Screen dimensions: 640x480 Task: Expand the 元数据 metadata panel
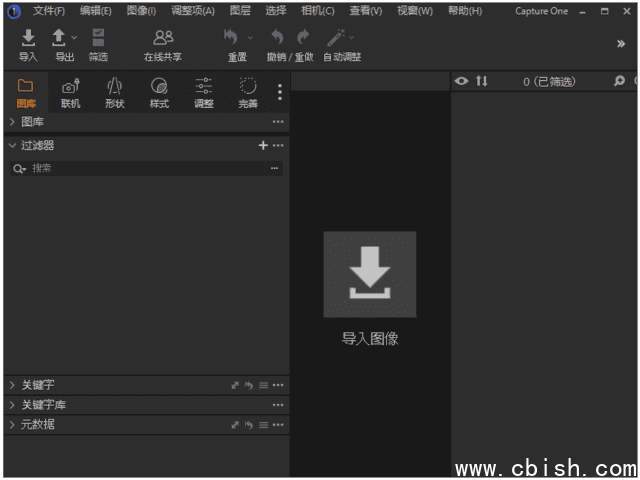pos(13,425)
